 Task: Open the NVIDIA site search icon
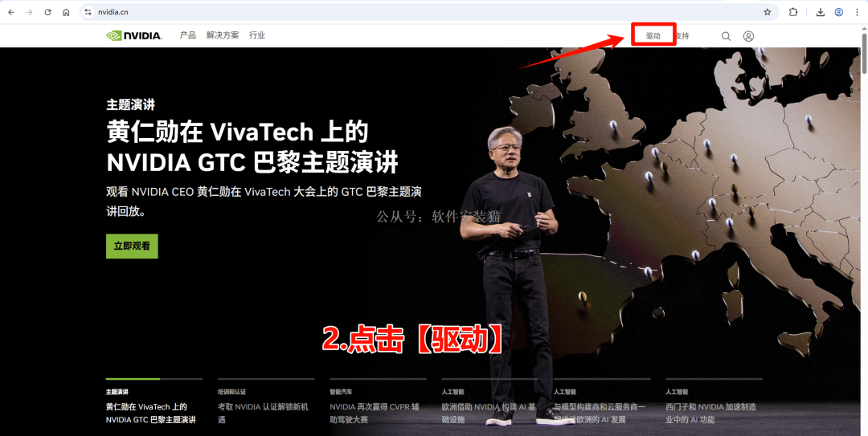726,36
